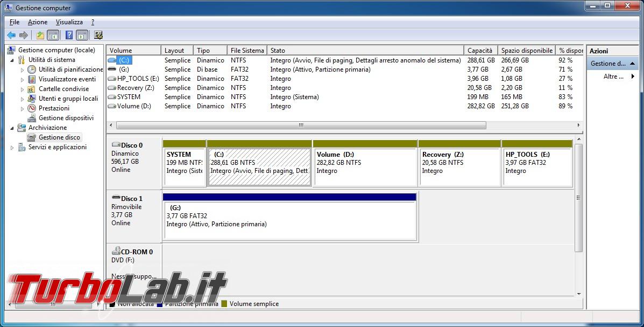644x327 pixels.
Task: Open the Visualizza menu
Action: click(x=69, y=22)
